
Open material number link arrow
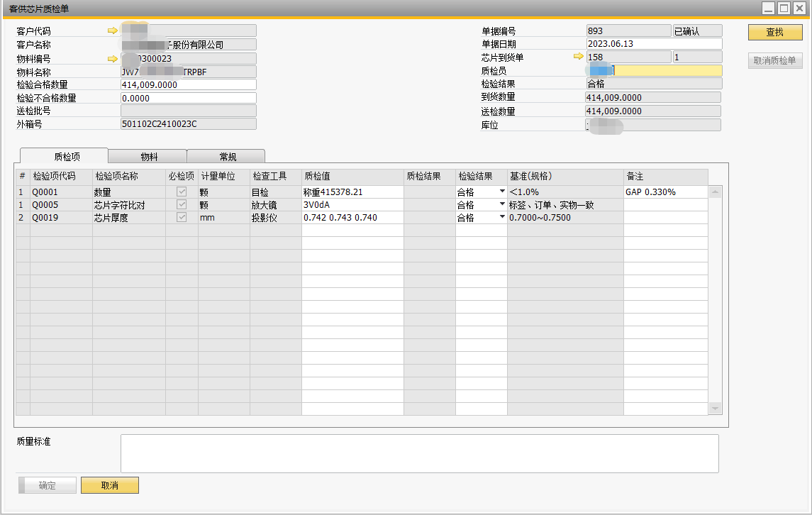pyautogui.click(x=112, y=59)
